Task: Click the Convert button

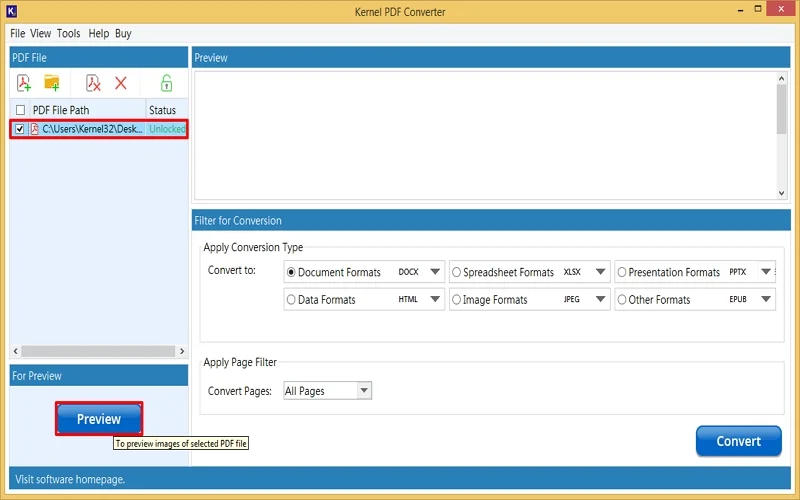Action: coord(738,441)
